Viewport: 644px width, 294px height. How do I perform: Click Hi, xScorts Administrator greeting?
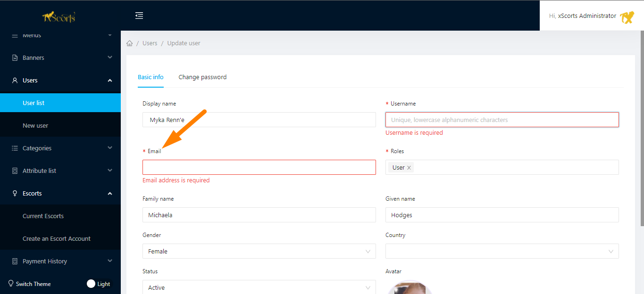(583, 16)
